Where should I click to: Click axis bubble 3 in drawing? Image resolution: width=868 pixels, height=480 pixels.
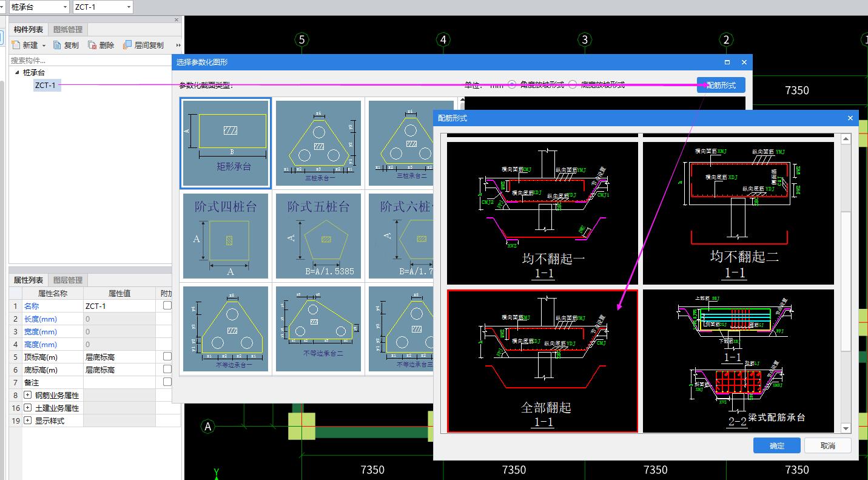585,39
